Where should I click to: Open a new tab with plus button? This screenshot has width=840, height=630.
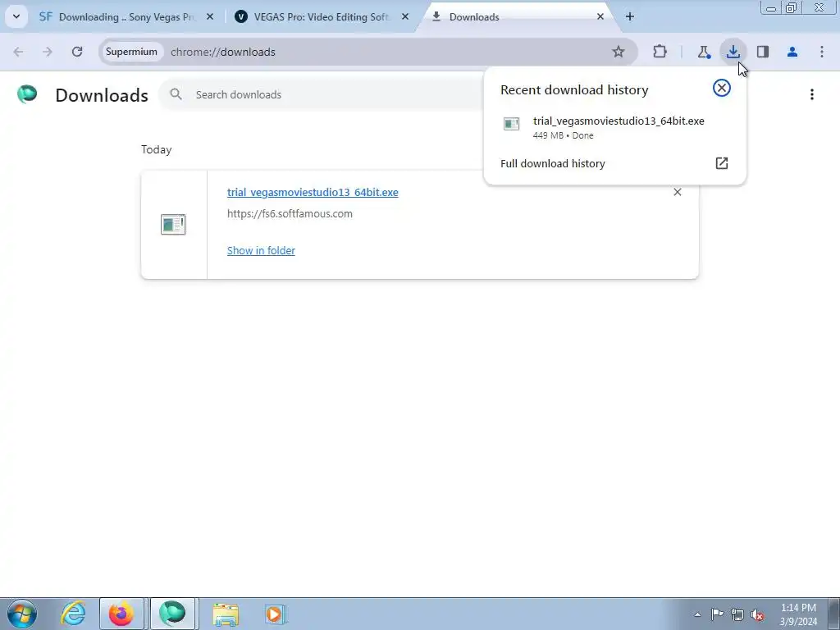pyautogui.click(x=630, y=16)
